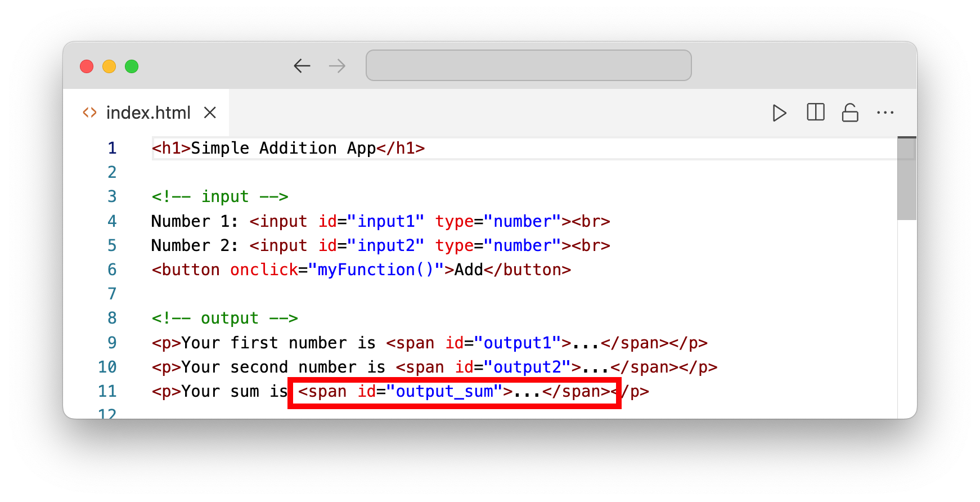Click the "myFunction()" onclick value
Screen dimensions: 980x502
click(376, 270)
